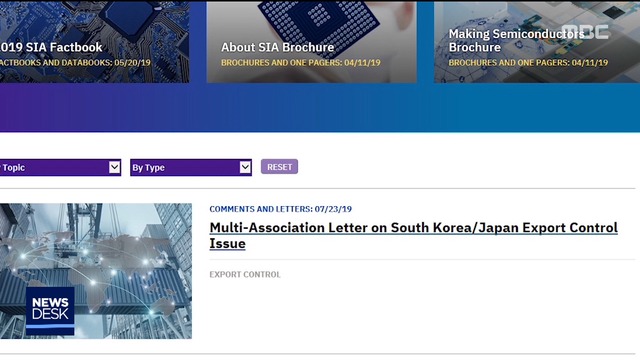Click Making Semiconductors card's BROCHURES AND ONE PAGERS date
Screen dimensions: 640x360
[528, 62]
